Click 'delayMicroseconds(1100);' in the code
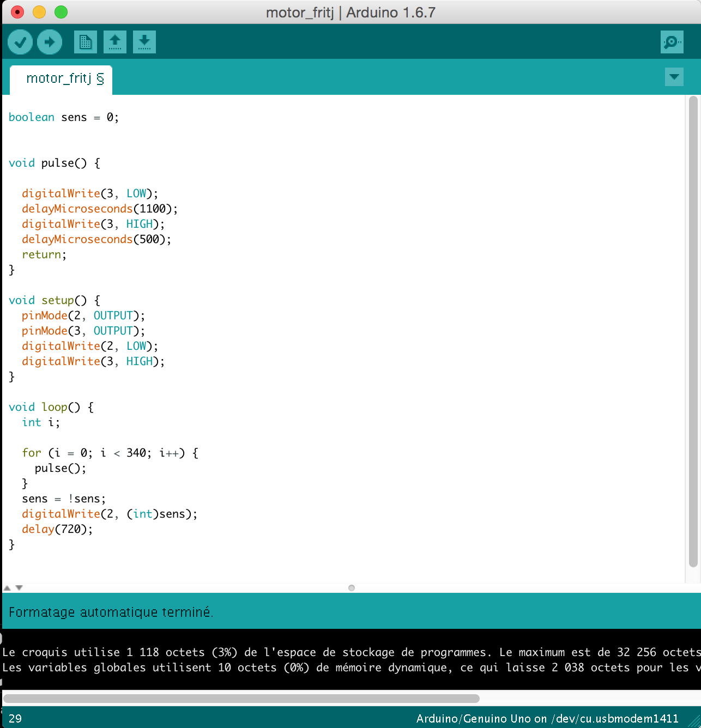701x728 pixels. (x=100, y=209)
